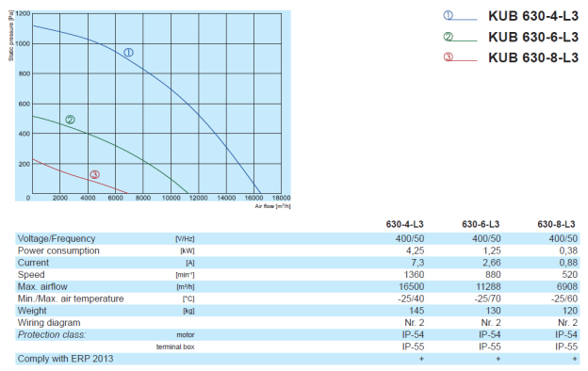Click the Power consumption row label
Image resolution: width=588 pixels, height=371 pixels.
click(58, 250)
